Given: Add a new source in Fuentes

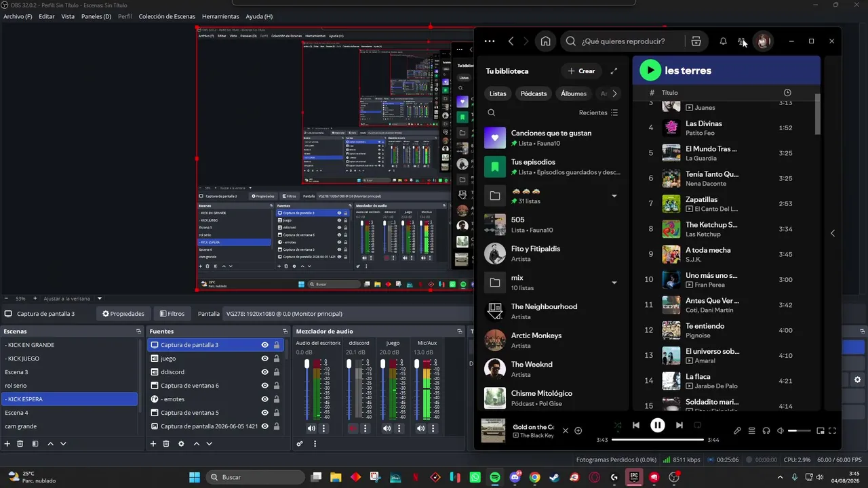Looking at the screenshot, I should pos(153,444).
